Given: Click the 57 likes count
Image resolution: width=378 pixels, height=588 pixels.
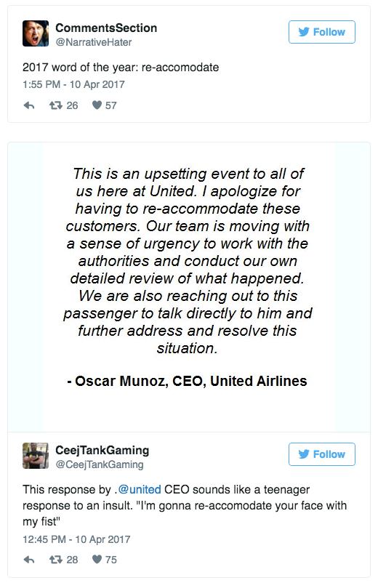Looking at the screenshot, I should click(x=111, y=105).
